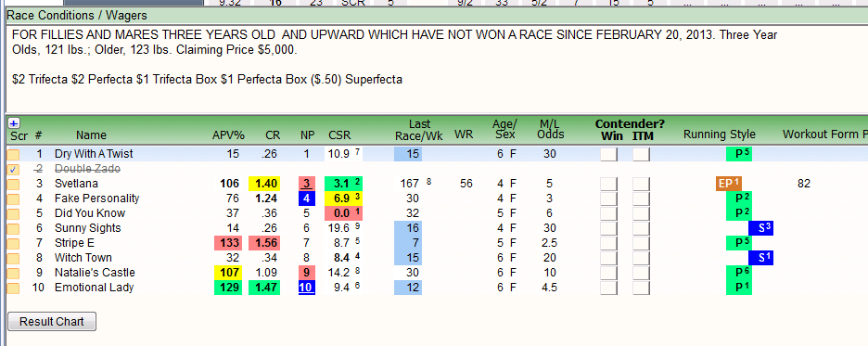Click Natalie's Castle green P 6 style badge
Viewport: 868px width, 346px height.
(739, 273)
